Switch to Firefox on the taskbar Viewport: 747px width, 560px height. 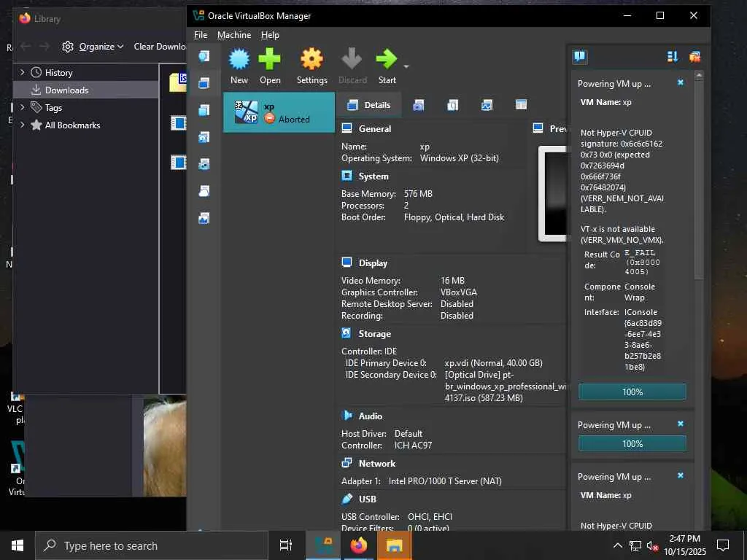click(359, 545)
